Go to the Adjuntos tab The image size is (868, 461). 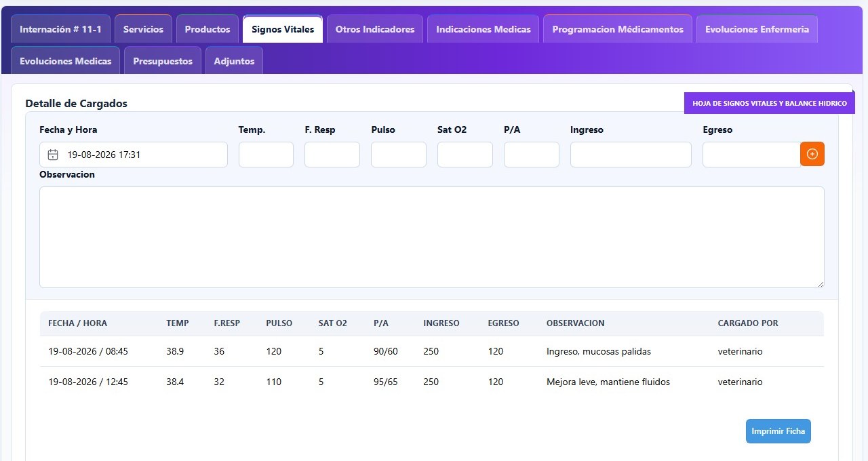tap(234, 61)
